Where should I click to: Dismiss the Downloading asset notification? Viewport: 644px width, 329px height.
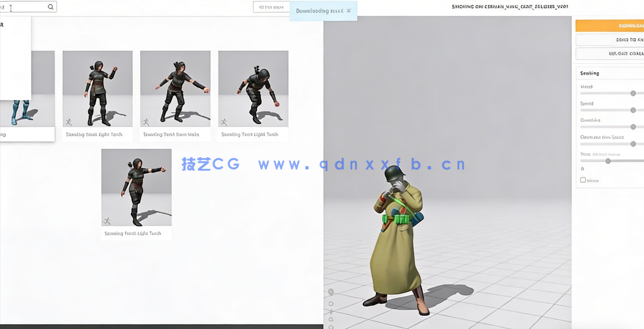coord(348,10)
